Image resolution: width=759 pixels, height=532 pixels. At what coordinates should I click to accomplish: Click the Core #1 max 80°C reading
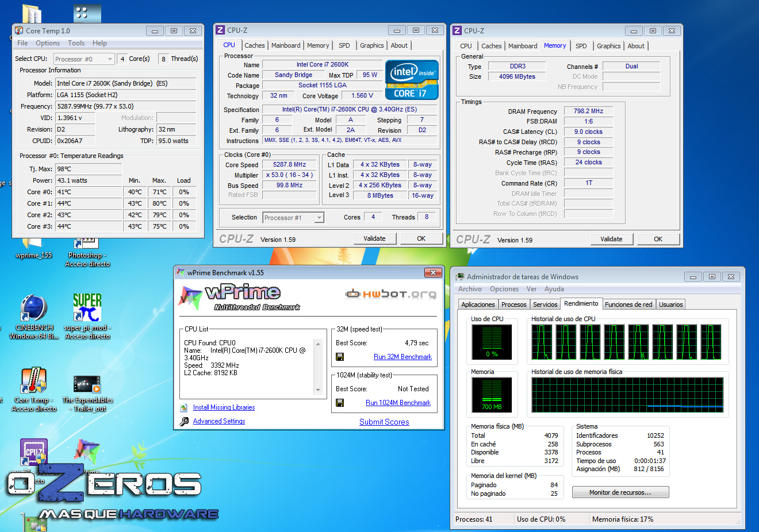pos(159,203)
